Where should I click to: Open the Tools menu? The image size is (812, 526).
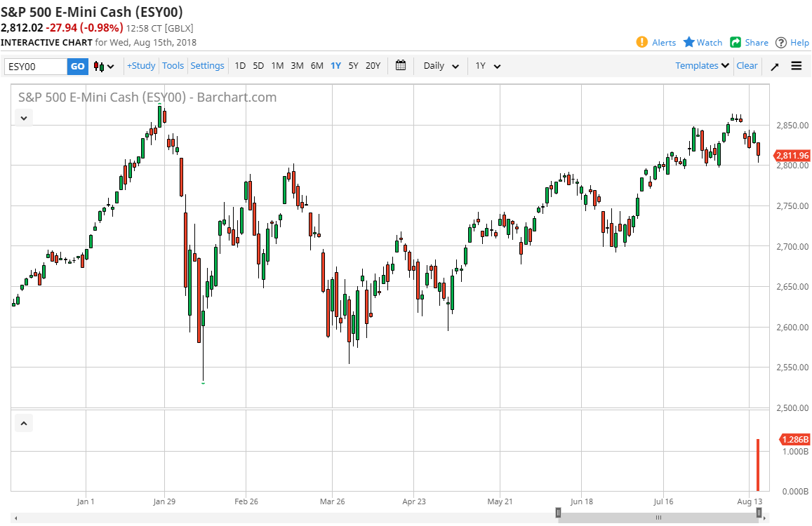(x=173, y=65)
